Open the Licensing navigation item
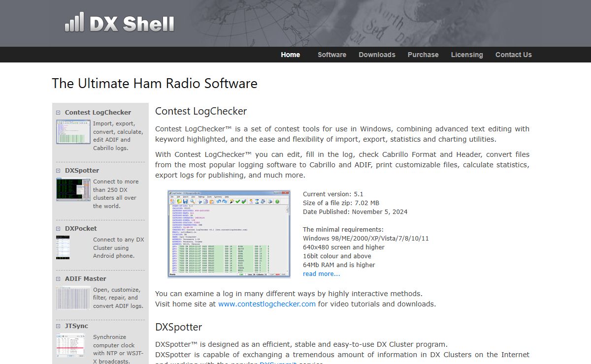The height and width of the screenshot is (364, 591). point(467,55)
